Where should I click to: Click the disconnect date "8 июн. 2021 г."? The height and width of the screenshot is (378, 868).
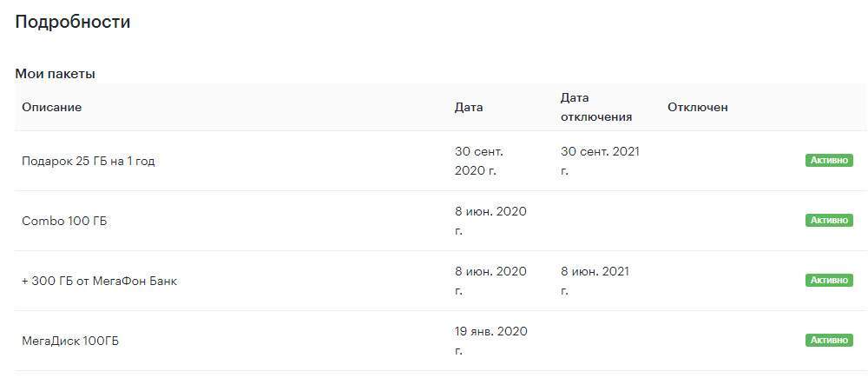pyautogui.click(x=595, y=281)
